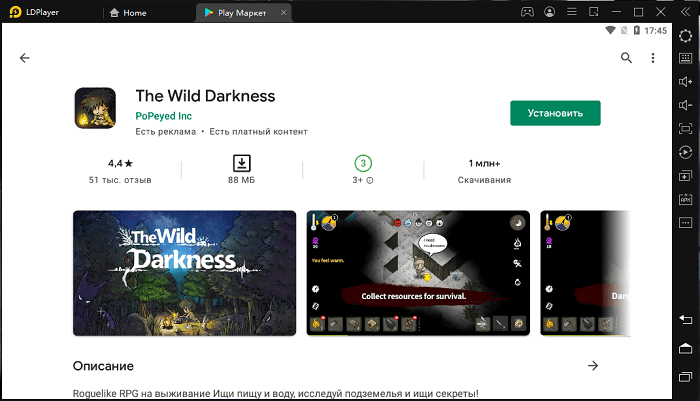This screenshot has height=401, width=700.
Task: Decrease volume via sidebar speaker minus
Action: pyautogui.click(x=685, y=105)
